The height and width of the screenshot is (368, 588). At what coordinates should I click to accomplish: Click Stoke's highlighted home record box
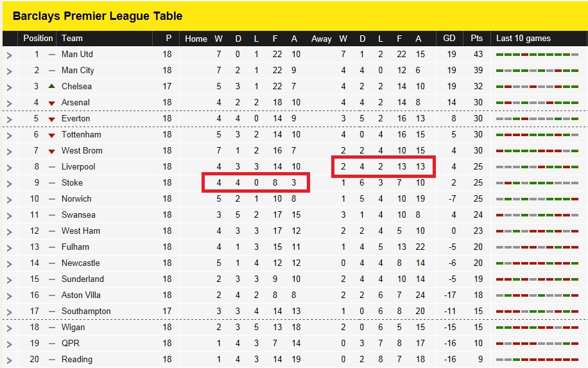(x=255, y=182)
